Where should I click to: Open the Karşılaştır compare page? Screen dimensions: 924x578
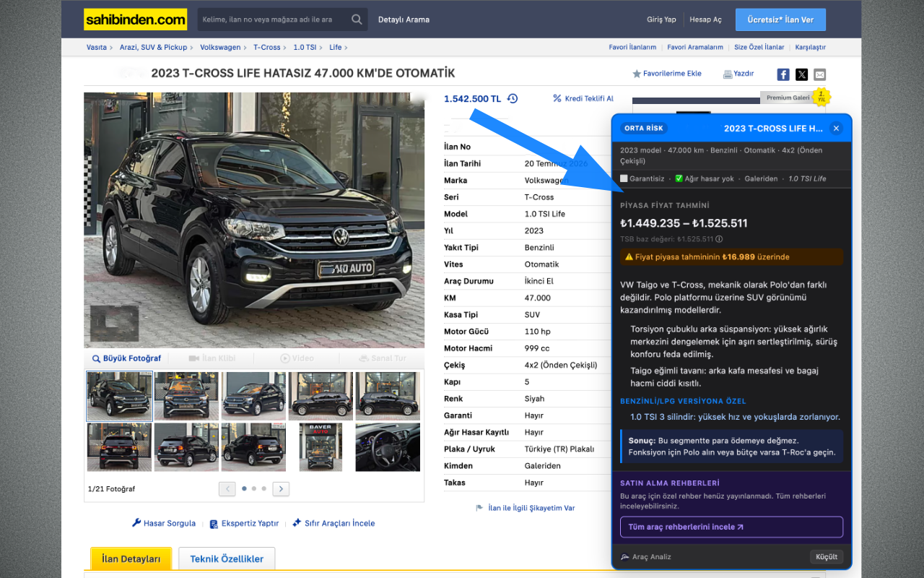tap(811, 48)
